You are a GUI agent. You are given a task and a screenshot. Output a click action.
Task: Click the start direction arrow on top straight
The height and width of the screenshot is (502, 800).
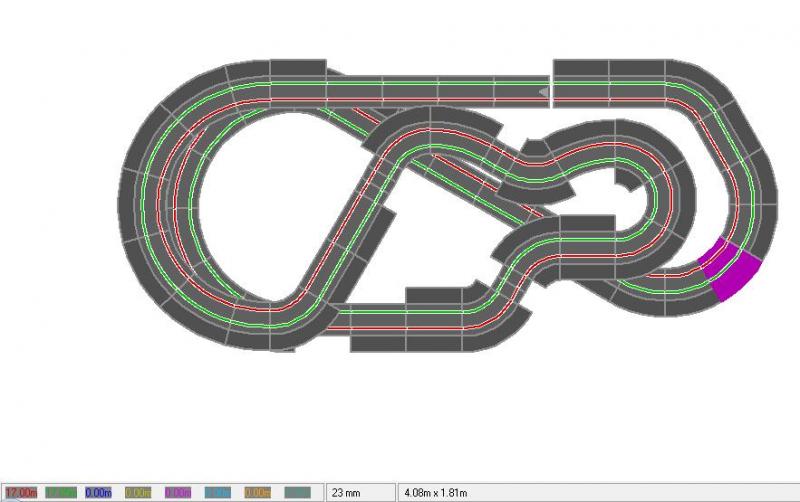541,92
